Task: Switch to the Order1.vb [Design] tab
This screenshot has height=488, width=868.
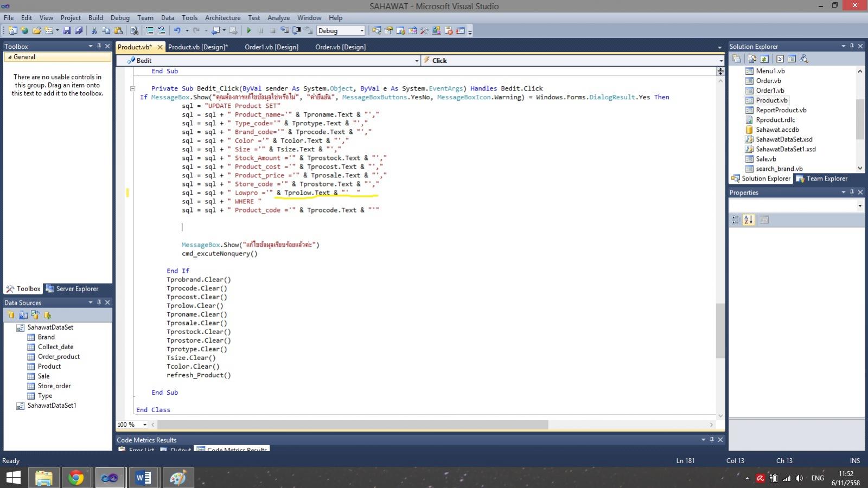Action: coord(271,47)
